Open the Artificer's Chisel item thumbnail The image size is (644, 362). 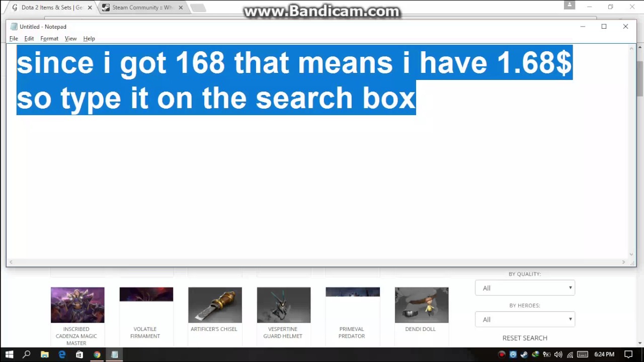(x=215, y=305)
